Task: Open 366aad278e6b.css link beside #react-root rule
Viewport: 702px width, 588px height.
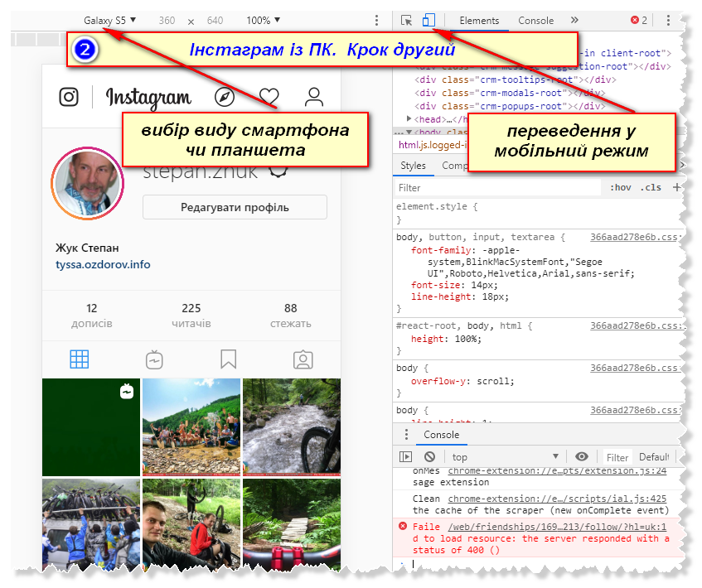Action: click(634, 325)
